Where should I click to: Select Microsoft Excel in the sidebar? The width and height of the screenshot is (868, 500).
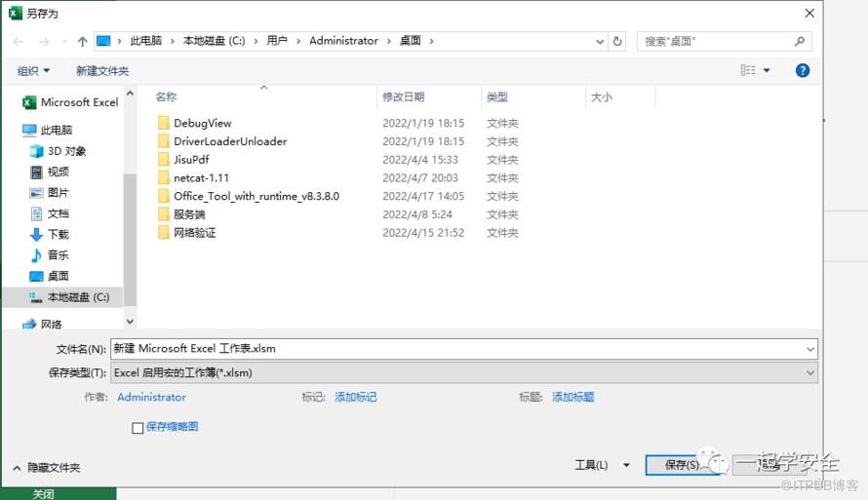[70, 102]
